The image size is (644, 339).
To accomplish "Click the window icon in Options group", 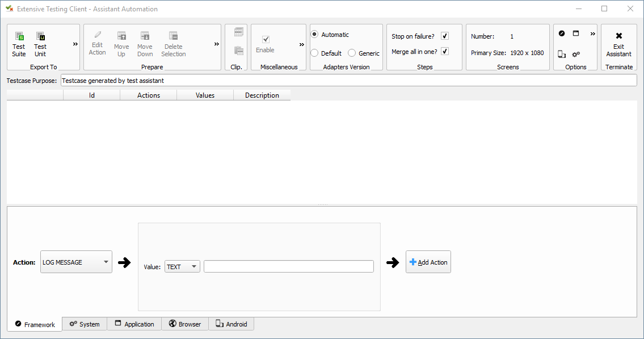I will point(576,34).
